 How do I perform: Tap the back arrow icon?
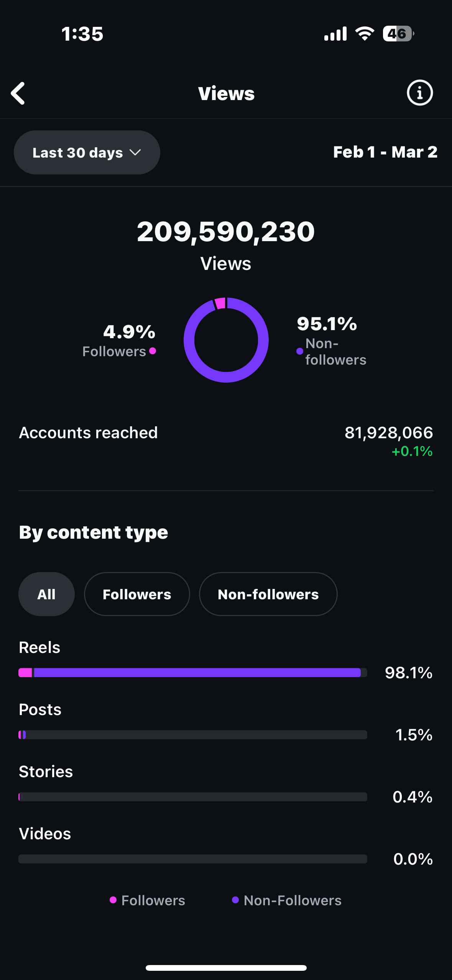coord(18,93)
